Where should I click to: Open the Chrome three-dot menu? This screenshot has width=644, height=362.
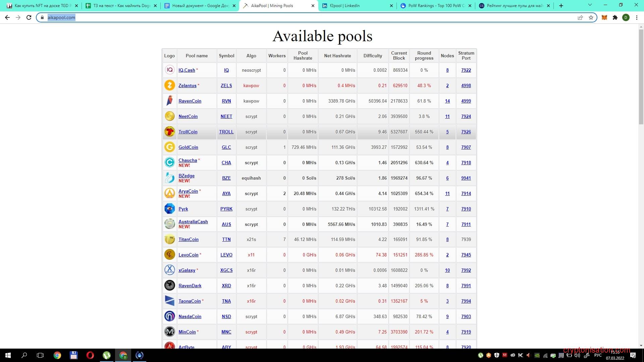637,17
